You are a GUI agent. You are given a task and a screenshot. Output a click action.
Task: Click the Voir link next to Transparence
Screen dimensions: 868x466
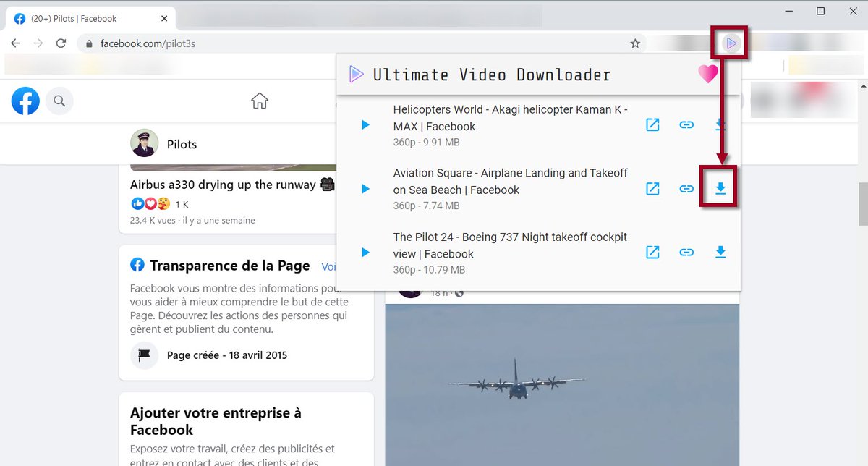click(329, 266)
